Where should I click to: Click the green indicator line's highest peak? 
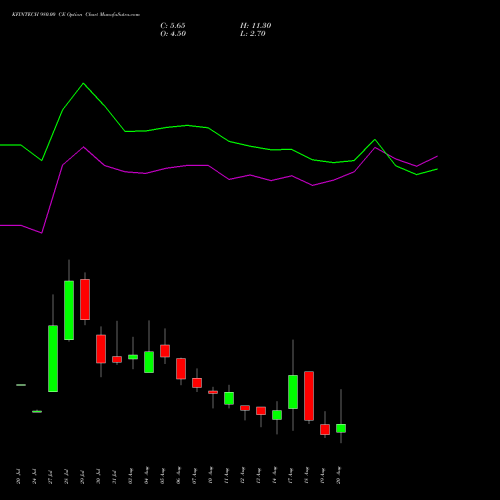(x=83, y=83)
